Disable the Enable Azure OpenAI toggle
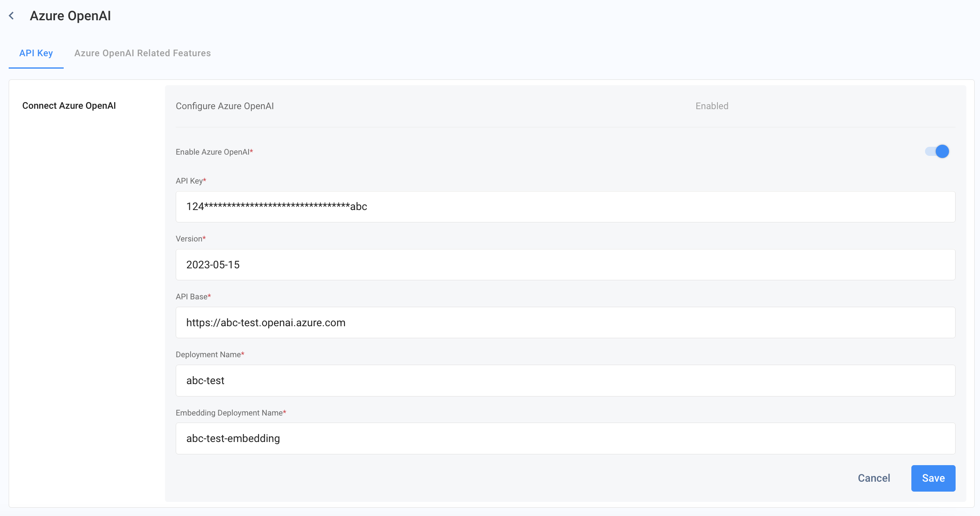 [937, 151]
